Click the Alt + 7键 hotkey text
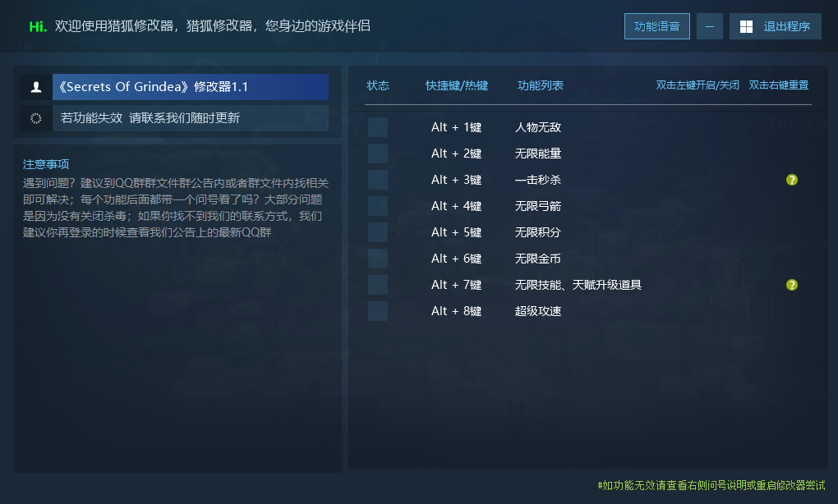The image size is (838, 504). point(457,285)
